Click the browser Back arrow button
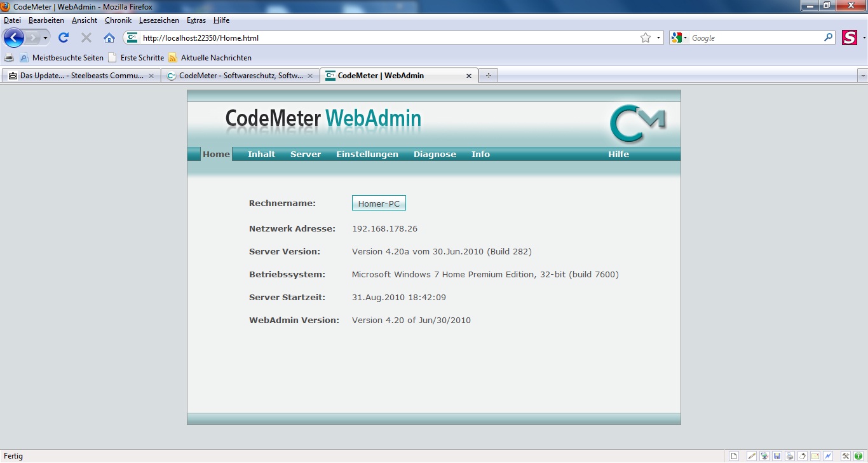Image resolution: width=868 pixels, height=463 pixels. tap(13, 38)
